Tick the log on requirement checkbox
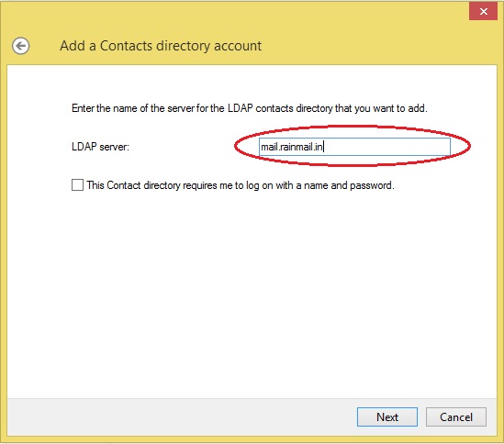Screen dimensions: 504x444 point(77,185)
